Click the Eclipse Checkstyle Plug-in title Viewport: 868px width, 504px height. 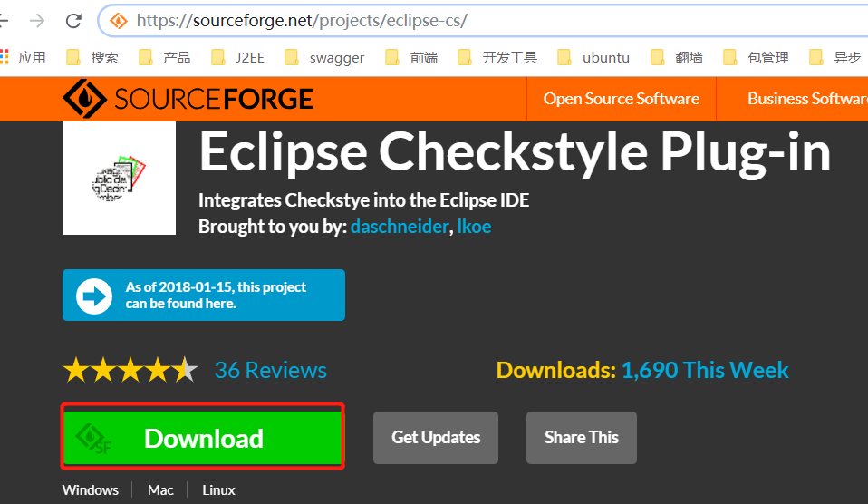coord(515,153)
